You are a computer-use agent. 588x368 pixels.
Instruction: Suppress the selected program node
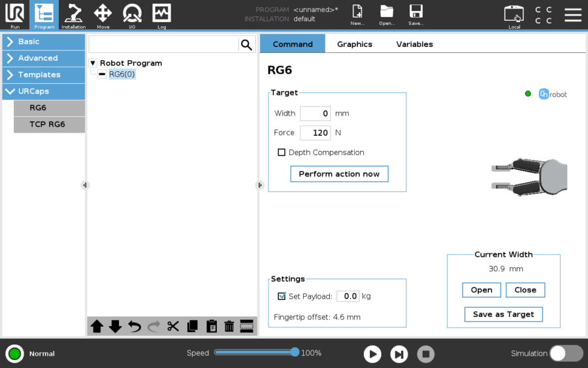point(247,326)
